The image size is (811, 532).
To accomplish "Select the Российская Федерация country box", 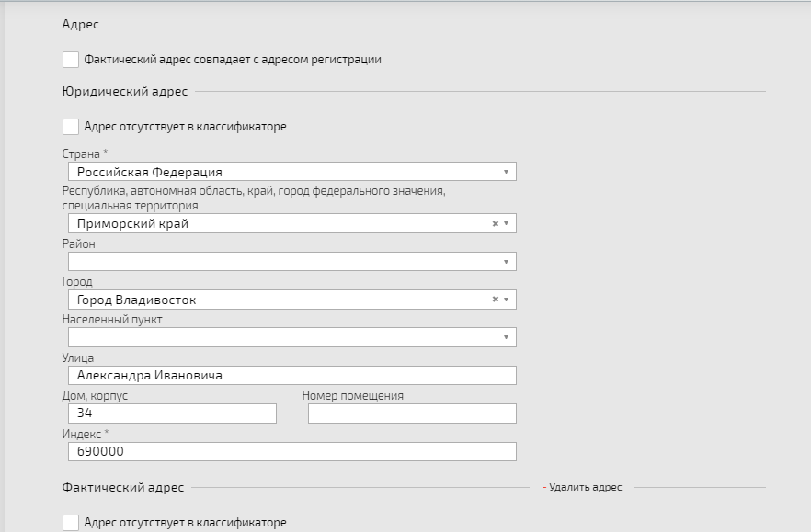I will pyautogui.click(x=292, y=172).
